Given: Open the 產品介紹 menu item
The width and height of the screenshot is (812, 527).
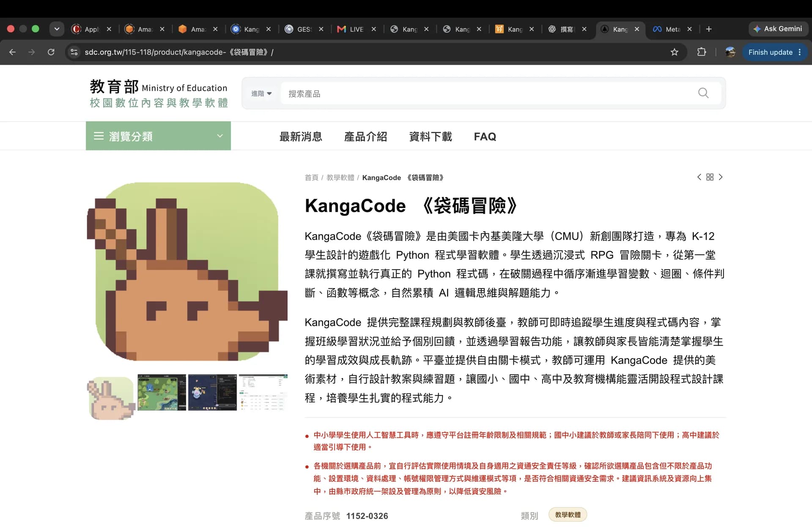Looking at the screenshot, I should click(x=366, y=137).
